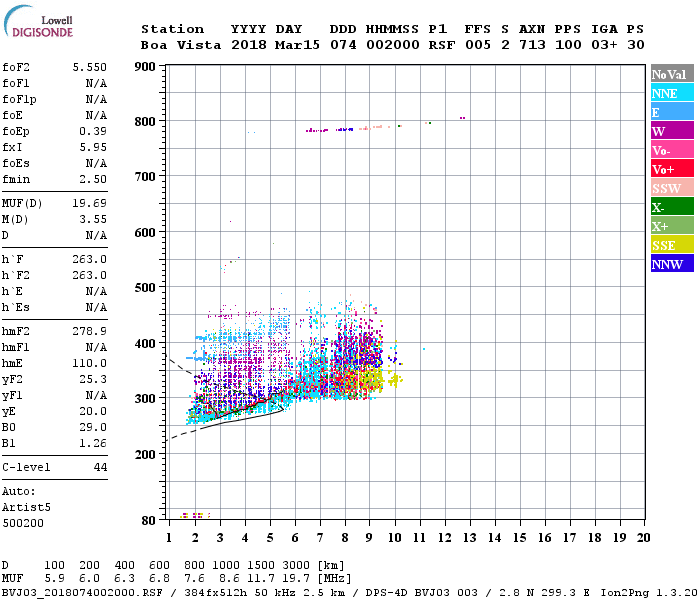Click the MUF value 19.7 in table
This screenshot has width=700, height=600.
point(296,579)
